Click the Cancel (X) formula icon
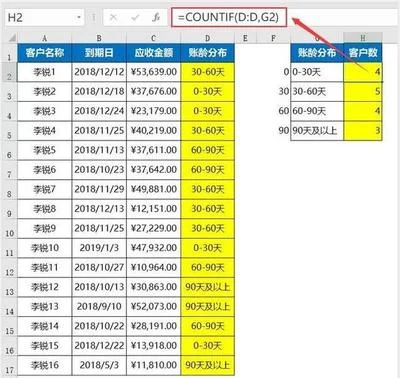Viewport: 400px width, 378px height. pyautogui.click(x=113, y=17)
